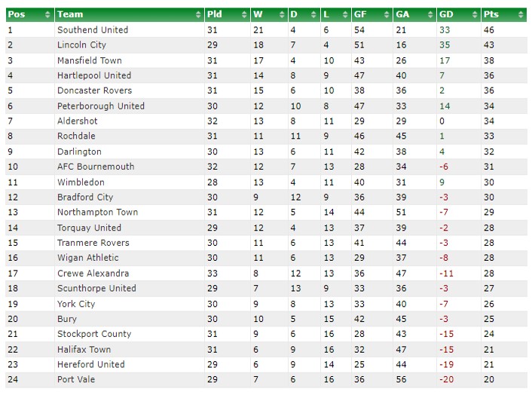532x395 pixels.
Task: Click the GA column sort arrows
Action: click(x=430, y=14)
